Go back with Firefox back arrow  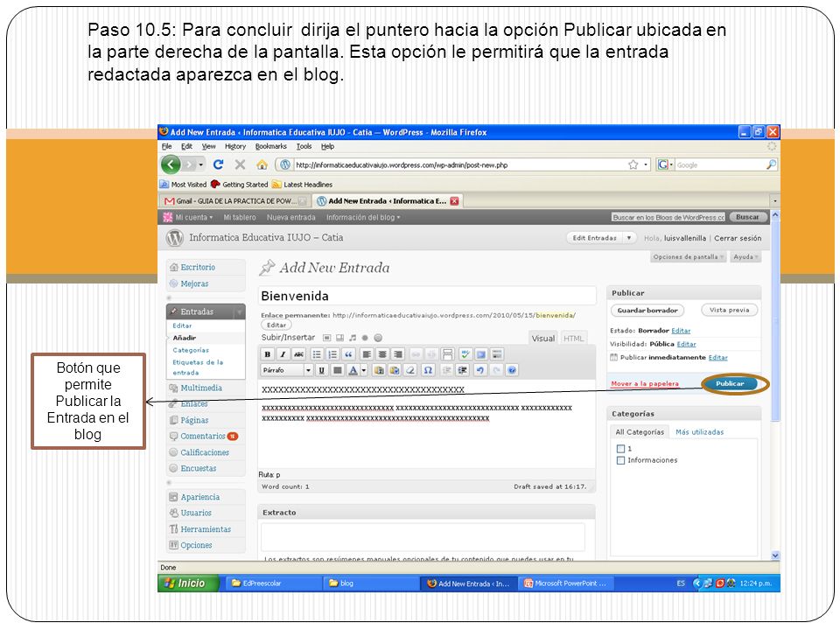point(171,164)
